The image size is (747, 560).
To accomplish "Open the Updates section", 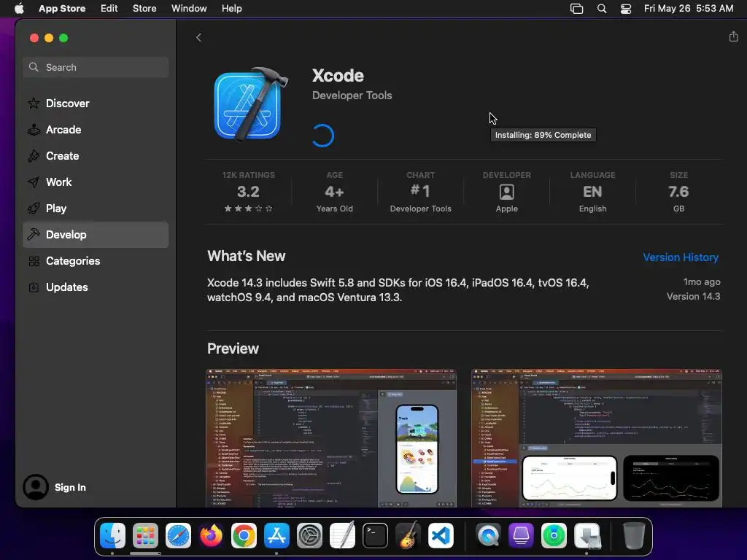I will tap(96, 287).
